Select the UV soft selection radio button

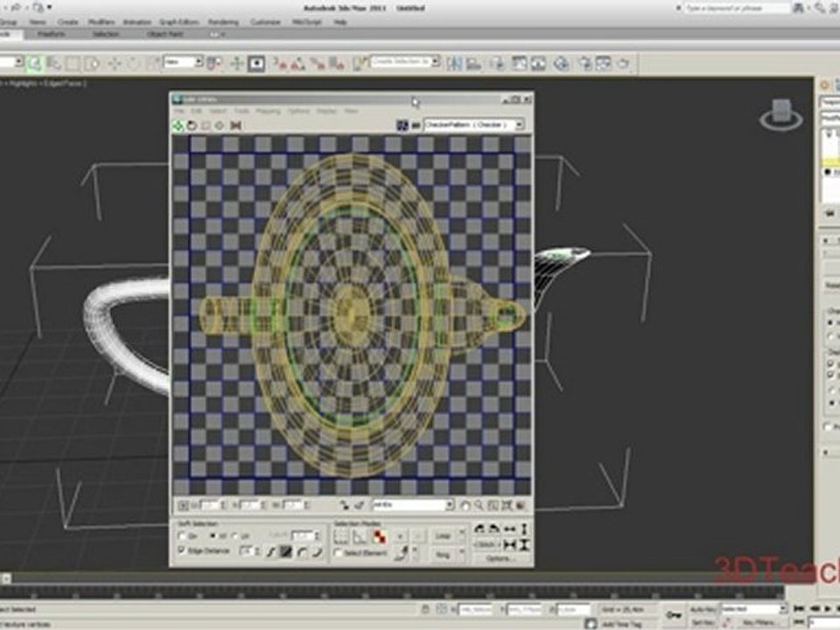[234, 536]
